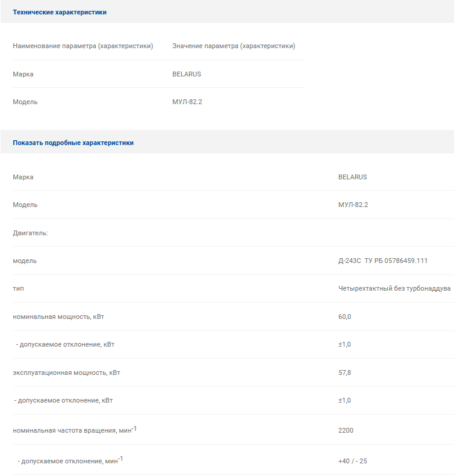Collapse the Технические характеристики section header

(x=60, y=12)
